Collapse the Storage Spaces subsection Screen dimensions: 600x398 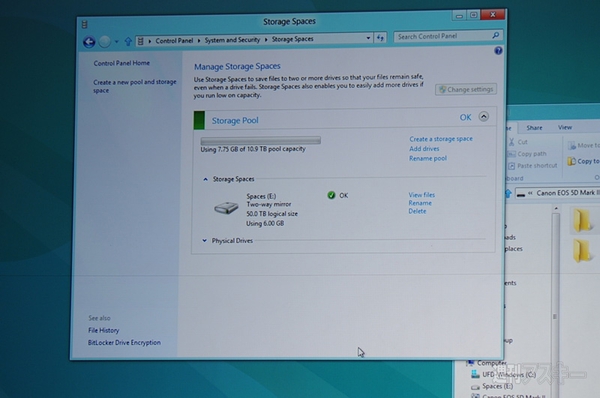[x=205, y=179]
